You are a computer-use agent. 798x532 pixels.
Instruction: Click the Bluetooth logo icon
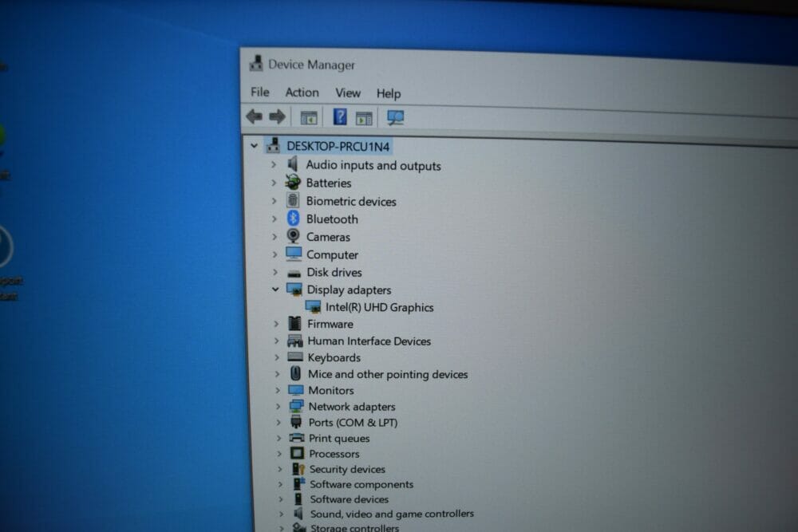click(x=293, y=219)
